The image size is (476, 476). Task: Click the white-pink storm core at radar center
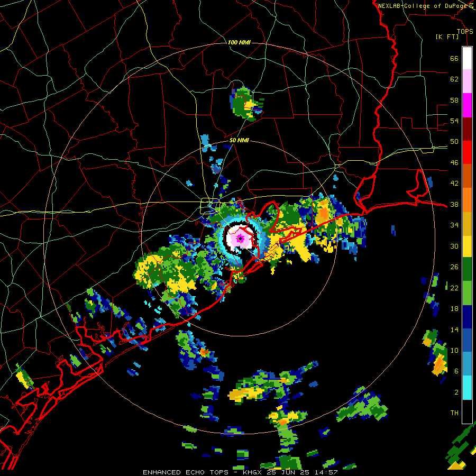tap(241, 239)
